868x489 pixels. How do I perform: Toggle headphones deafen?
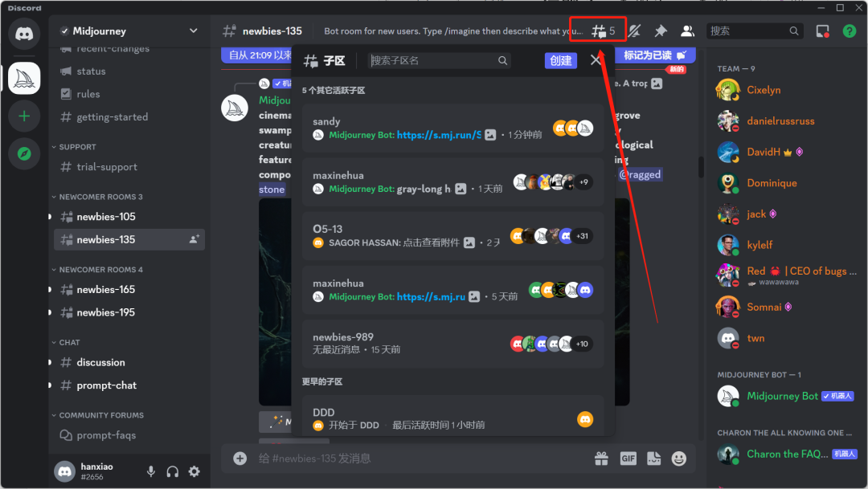click(x=172, y=472)
